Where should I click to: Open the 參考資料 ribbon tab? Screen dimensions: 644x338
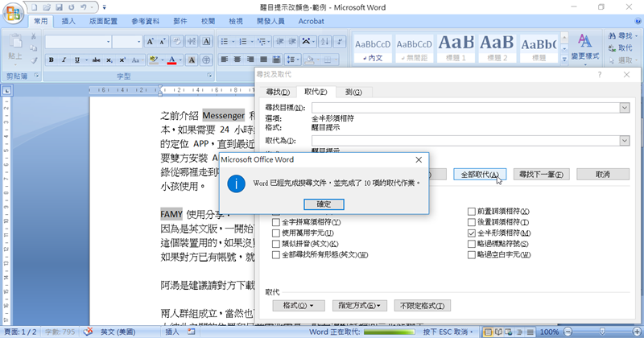(x=146, y=21)
